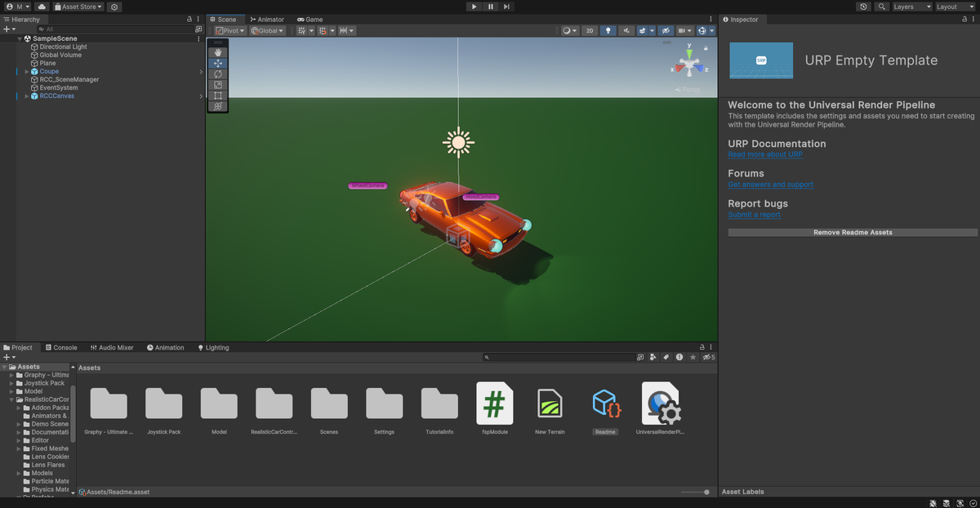The width and height of the screenshot is (980, 508).
Task: Switch to the Game tab
Action: (x=310, y=19)
